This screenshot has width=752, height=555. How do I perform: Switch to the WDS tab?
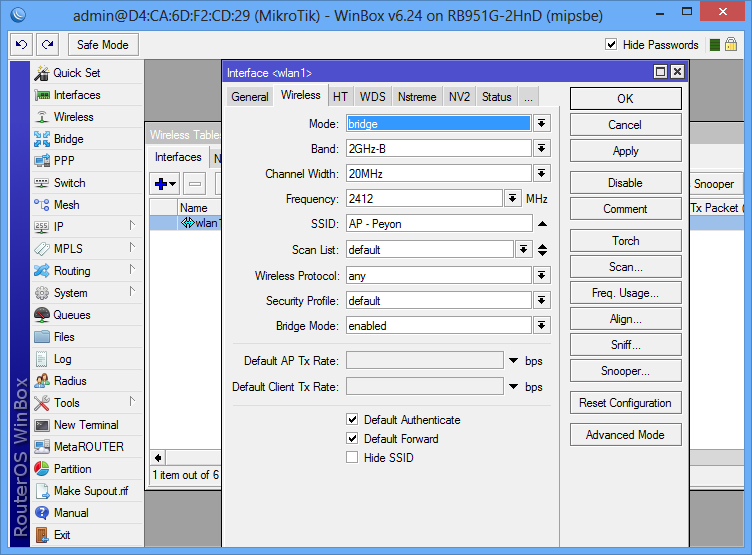click(373, 96)
